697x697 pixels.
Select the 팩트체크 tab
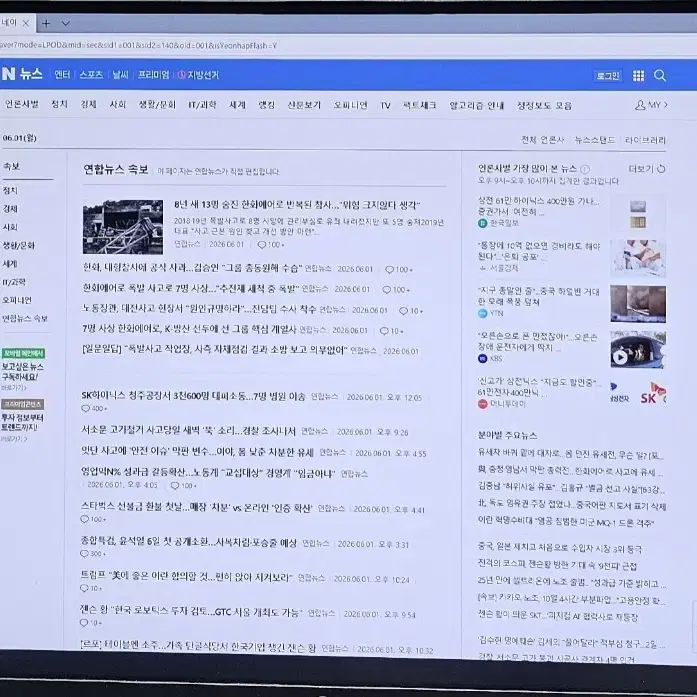point(419,105)
